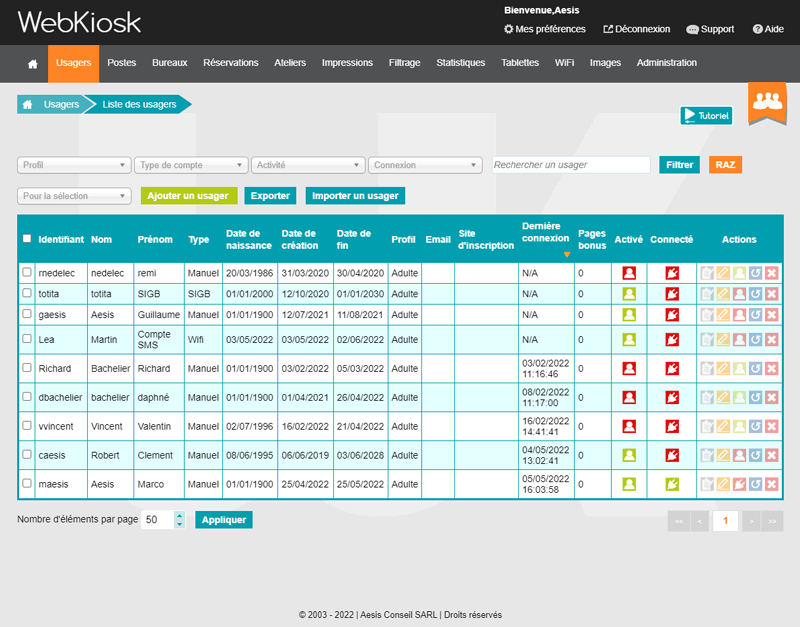
Task: Check the box for user Lea
Action: tap(27, 339)
